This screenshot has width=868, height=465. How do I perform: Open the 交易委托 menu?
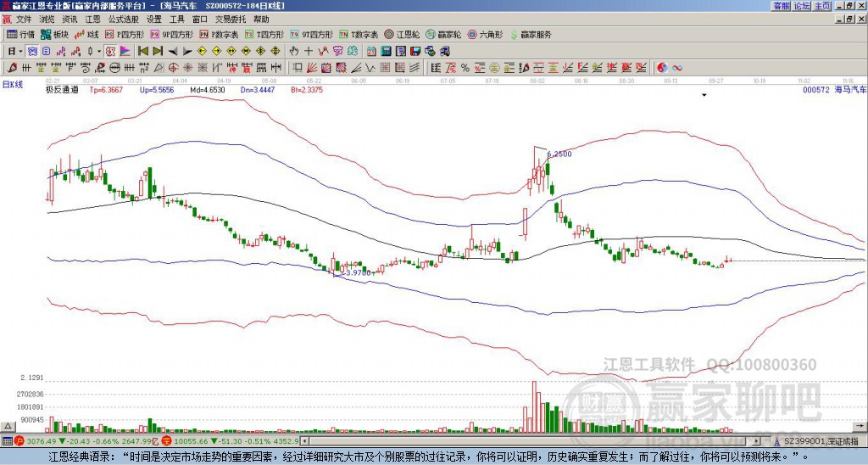[x=231, y=20]
